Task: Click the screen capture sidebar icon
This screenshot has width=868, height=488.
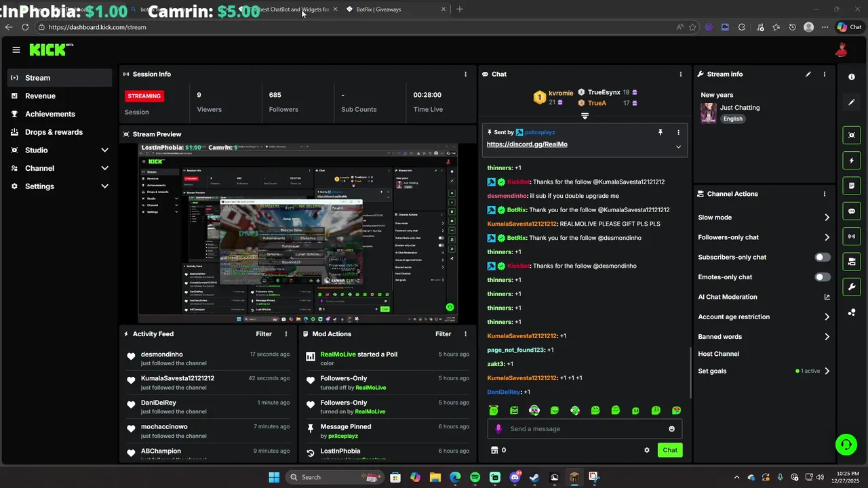Action: point(852,135)
